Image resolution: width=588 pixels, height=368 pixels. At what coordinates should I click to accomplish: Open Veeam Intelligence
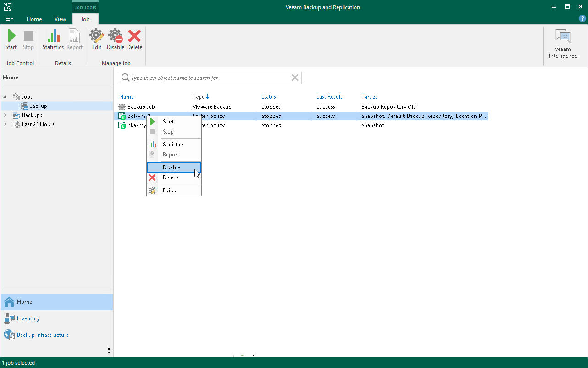(563, 44)
